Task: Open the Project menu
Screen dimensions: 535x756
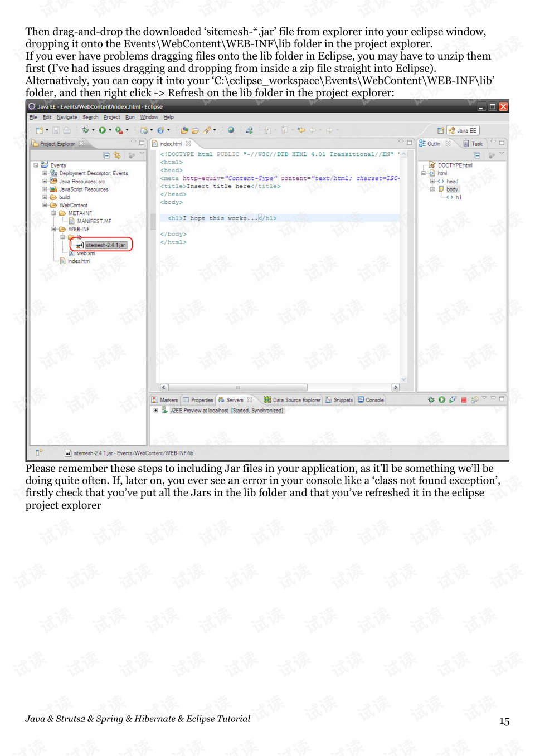Action: click(111, 118)
